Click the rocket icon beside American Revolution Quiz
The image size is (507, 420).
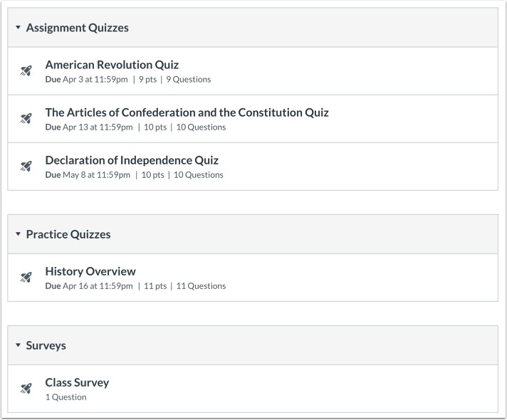26,70
